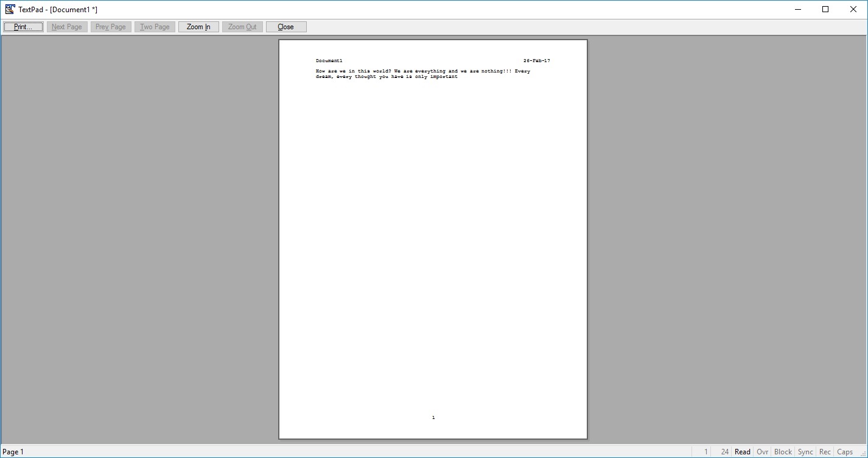Click the line number field showing 24
This screenshot has width=868, height=458.
coord(724,451)
